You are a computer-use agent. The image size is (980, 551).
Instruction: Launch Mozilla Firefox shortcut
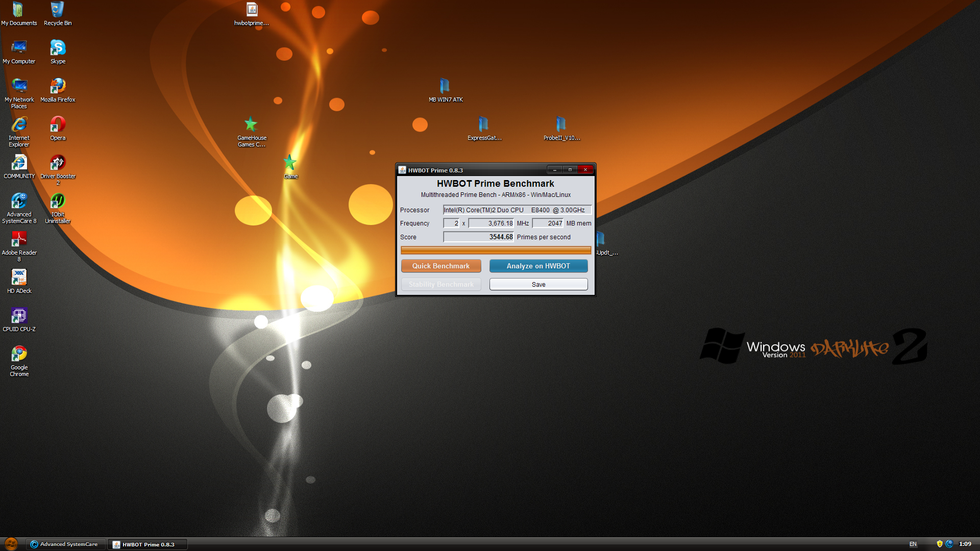(58, 90)
